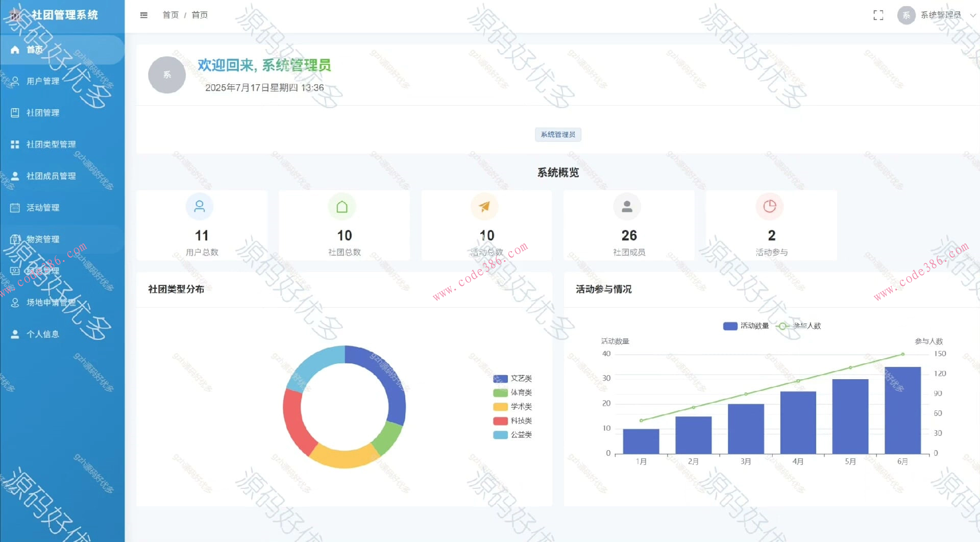Click the 社团成员 value 26
980x542 pixels.
tap(629, 236)
